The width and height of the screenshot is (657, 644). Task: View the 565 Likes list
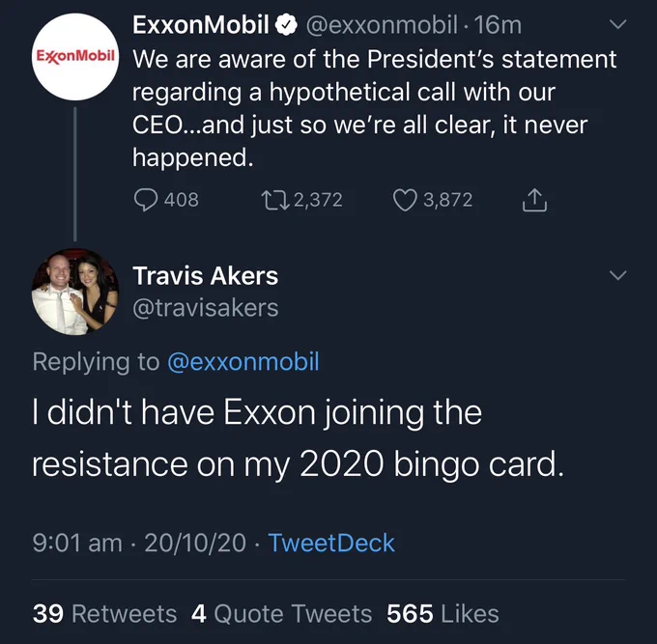(443, 614)
